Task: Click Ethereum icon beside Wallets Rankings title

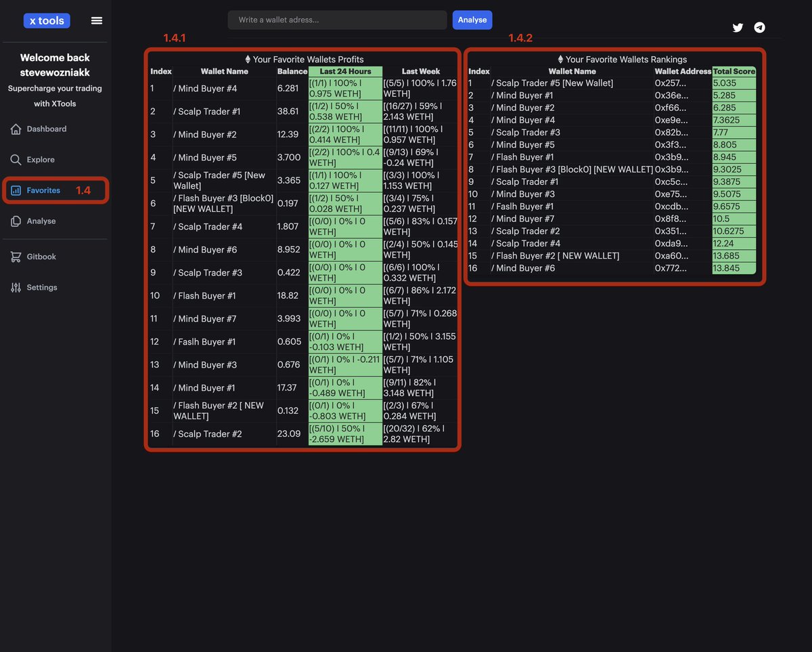Action: click(x=560, y=60)
